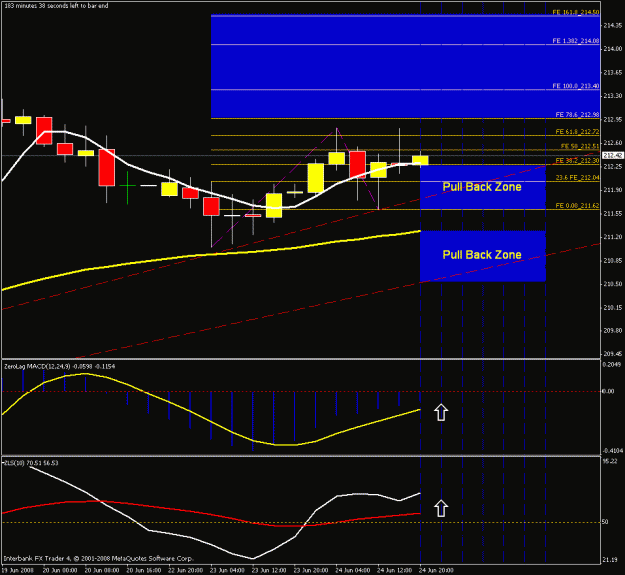Click the FE 50_212.51 level label
The height and width of the screenshot is (575, 625).
tap(580, 146)
